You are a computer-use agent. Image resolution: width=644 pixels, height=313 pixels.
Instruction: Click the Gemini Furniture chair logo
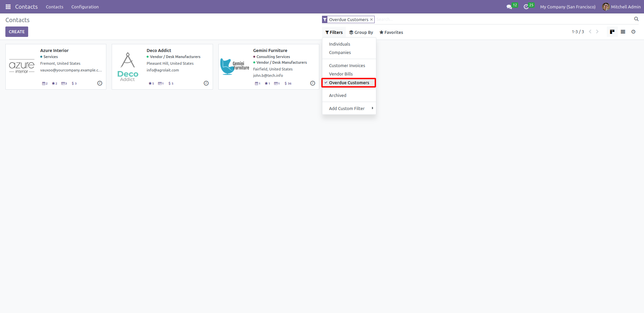click(234, 67)
